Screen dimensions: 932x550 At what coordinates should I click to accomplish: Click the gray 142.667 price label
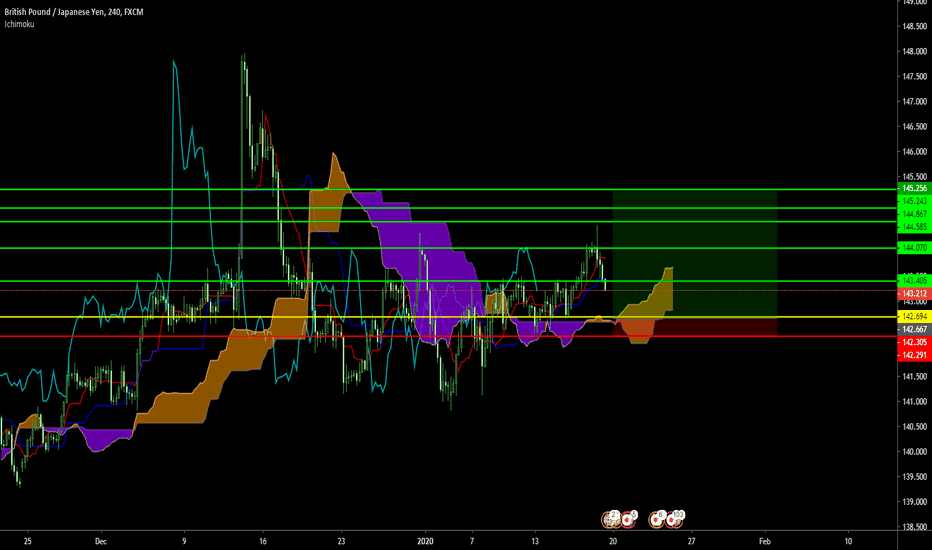pyautogui.click(x=913, y=329)
